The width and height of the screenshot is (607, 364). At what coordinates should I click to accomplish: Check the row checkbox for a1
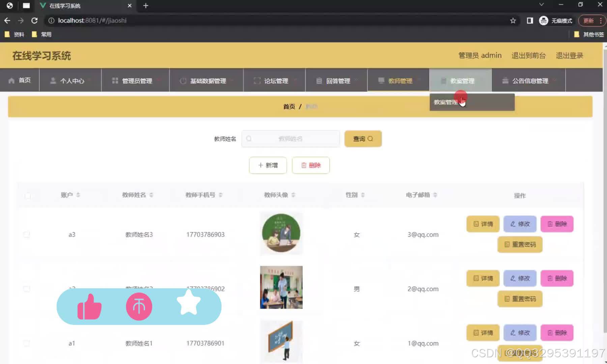(x=27, y=343)
